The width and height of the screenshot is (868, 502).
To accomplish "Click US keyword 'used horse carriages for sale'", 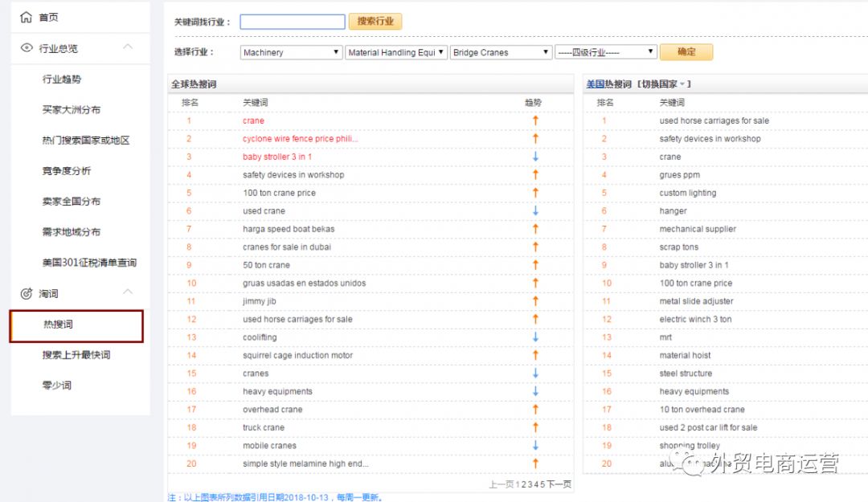I will 714,120.
